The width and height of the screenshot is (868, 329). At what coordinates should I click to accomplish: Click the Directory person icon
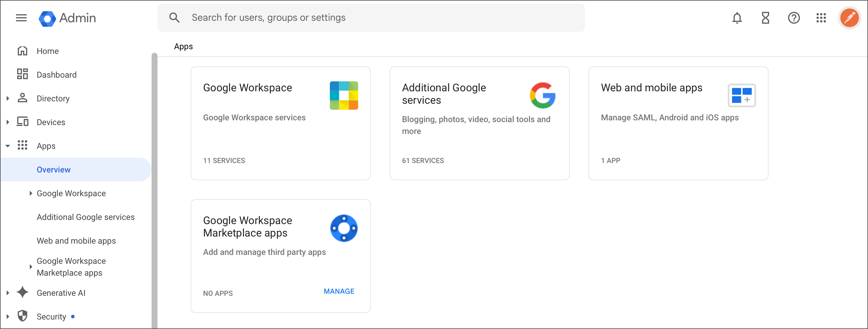22,98
